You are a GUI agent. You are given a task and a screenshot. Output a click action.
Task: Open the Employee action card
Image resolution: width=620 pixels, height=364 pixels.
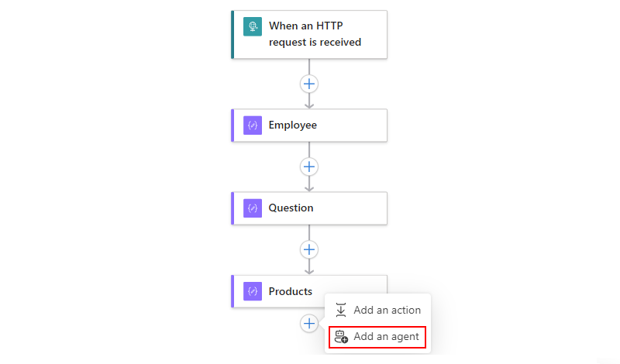[309, 125]
